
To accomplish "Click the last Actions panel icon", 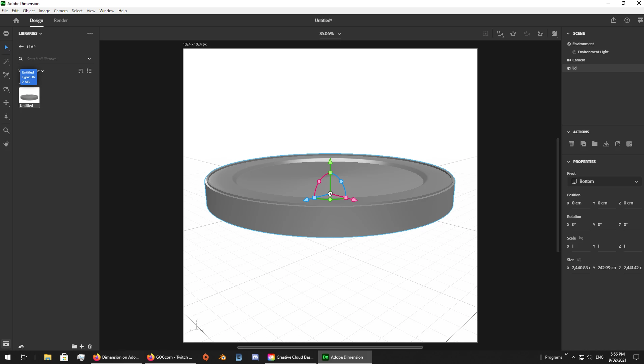I will coord(629,144).
